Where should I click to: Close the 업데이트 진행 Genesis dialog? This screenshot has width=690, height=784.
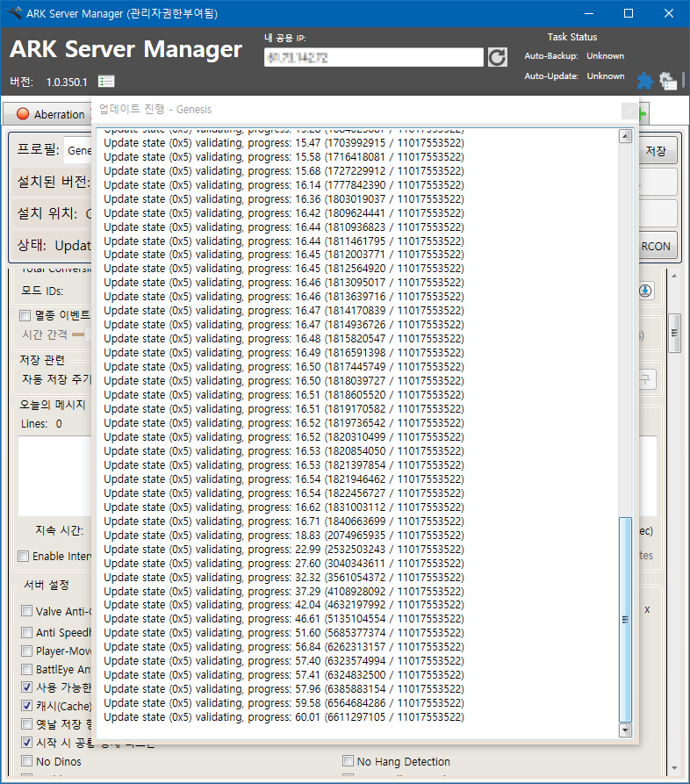click(629, 111)
